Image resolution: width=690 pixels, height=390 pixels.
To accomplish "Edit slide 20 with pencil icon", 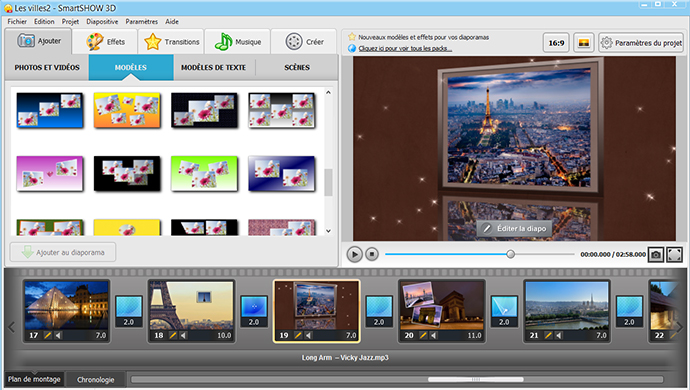I will tap(423, 335).
